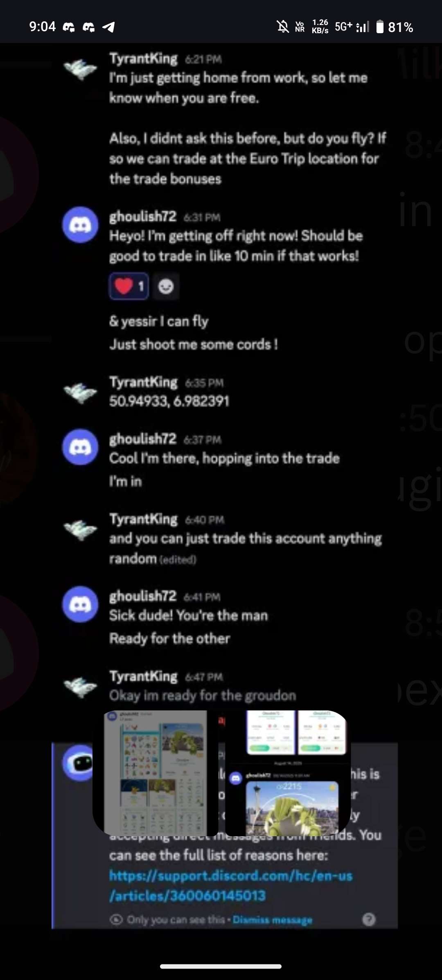The width and height of the screenshot is (442, 980).
Task: Open the bot avatar on the system message
Action: tap(78, 763)
